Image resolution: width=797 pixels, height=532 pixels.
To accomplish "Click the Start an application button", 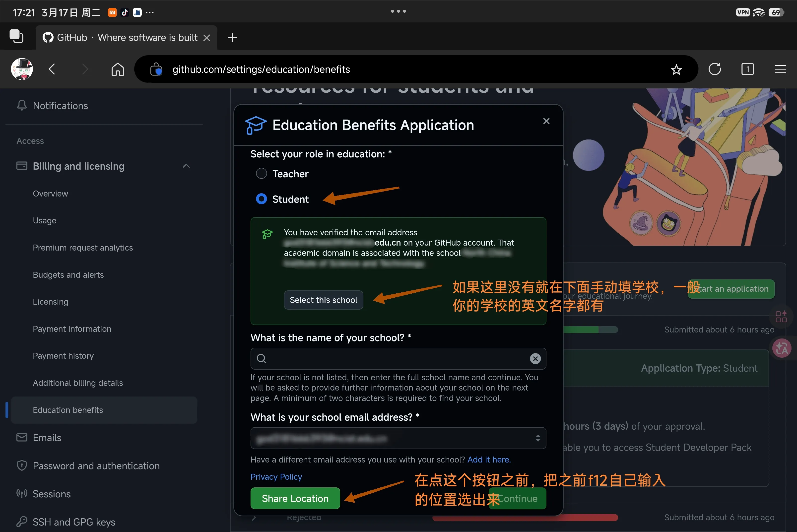I will [731, 289].
